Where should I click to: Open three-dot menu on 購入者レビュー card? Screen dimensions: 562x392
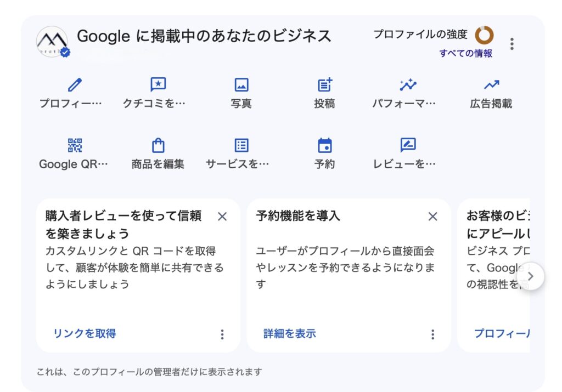(222, 334)
